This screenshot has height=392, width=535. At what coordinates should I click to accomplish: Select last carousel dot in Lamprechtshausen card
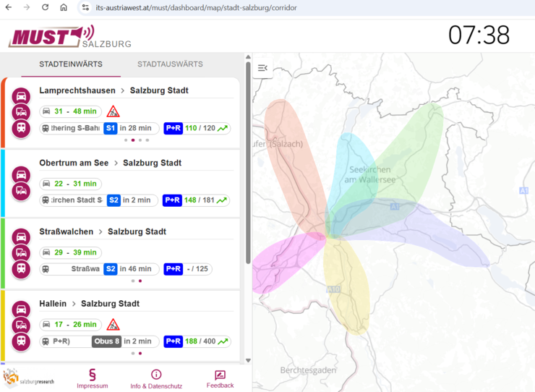click(x=147, y=140)
